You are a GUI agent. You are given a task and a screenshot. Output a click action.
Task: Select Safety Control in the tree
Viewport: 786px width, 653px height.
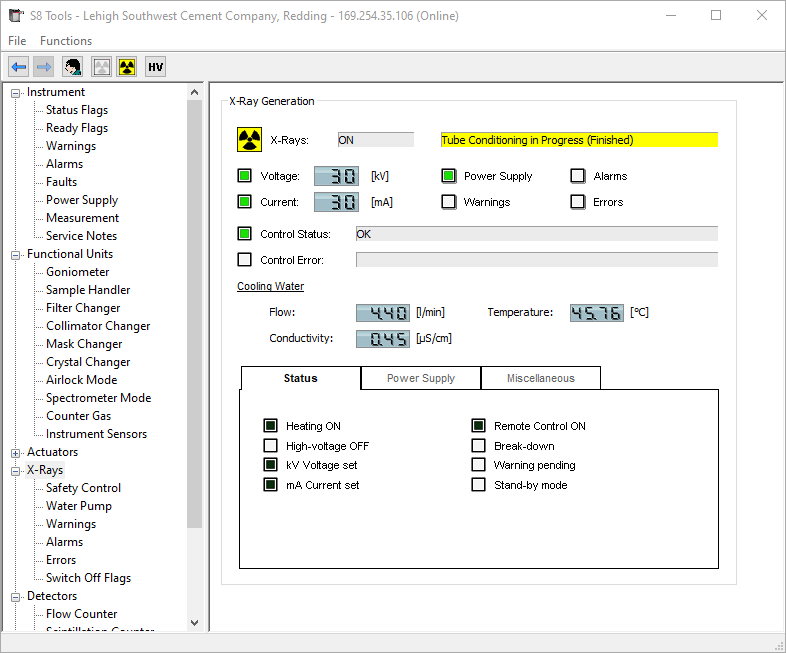[83, 488]
